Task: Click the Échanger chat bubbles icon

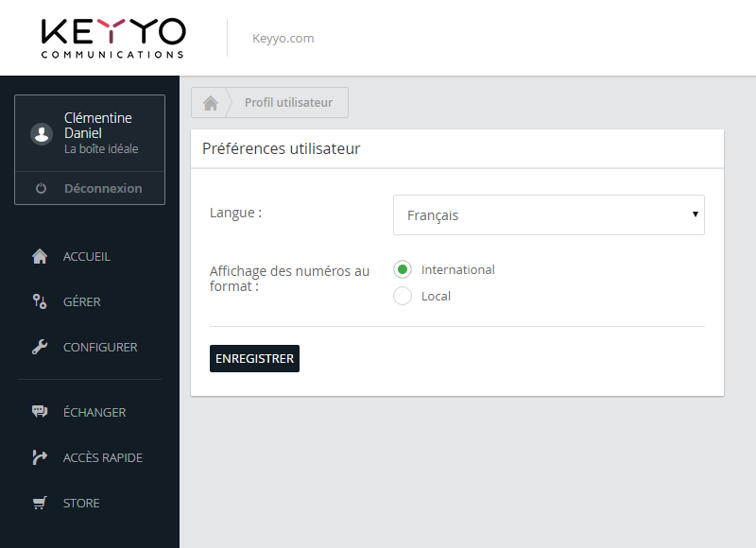Action: coord(40,412)
